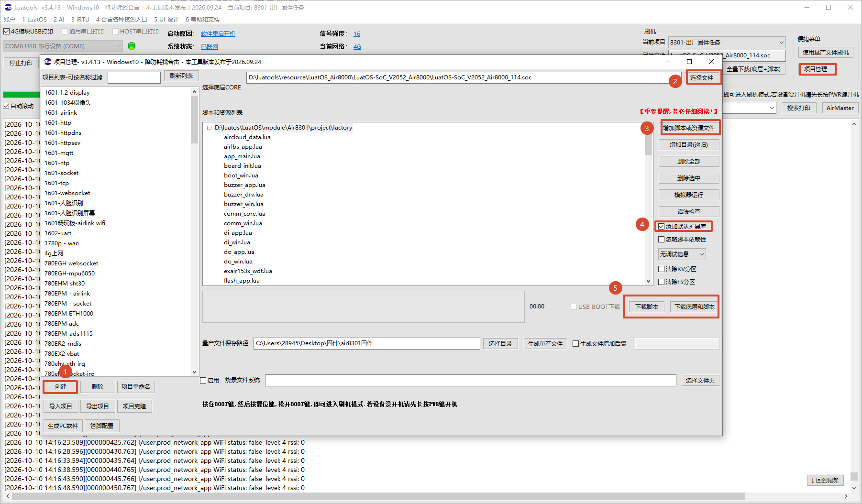Run 语法检查 on the scripts
The image size is (862, 504).
point(689,212)
